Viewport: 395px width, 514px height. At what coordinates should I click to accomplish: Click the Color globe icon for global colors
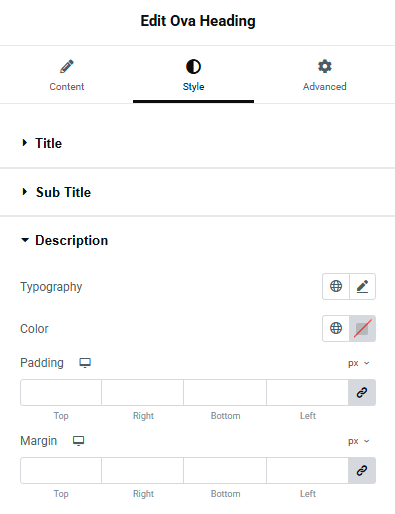pos(336,328)
